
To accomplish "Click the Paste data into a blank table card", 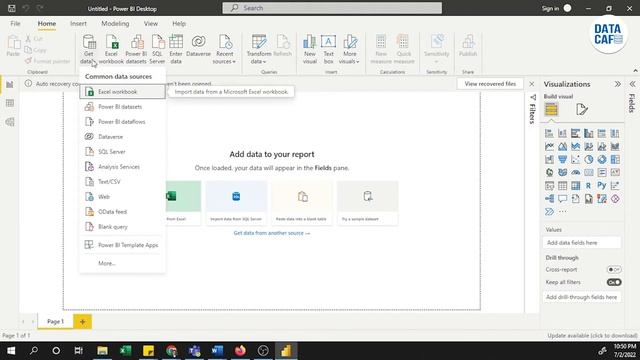I will click(x=302, y=202).
